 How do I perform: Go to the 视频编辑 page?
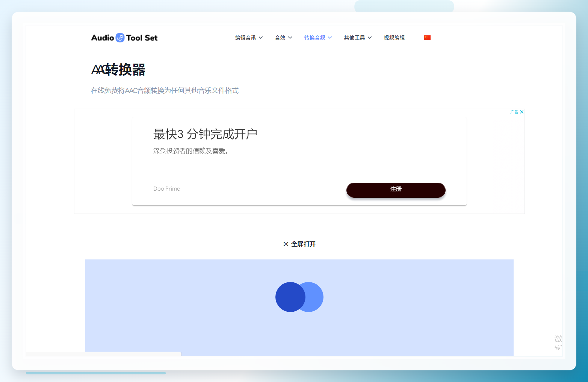coord(394,38)
